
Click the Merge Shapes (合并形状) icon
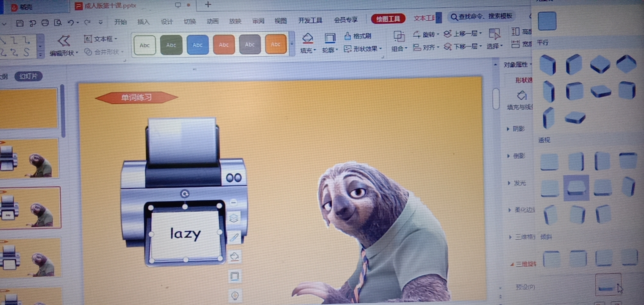(x=88, y=52)
